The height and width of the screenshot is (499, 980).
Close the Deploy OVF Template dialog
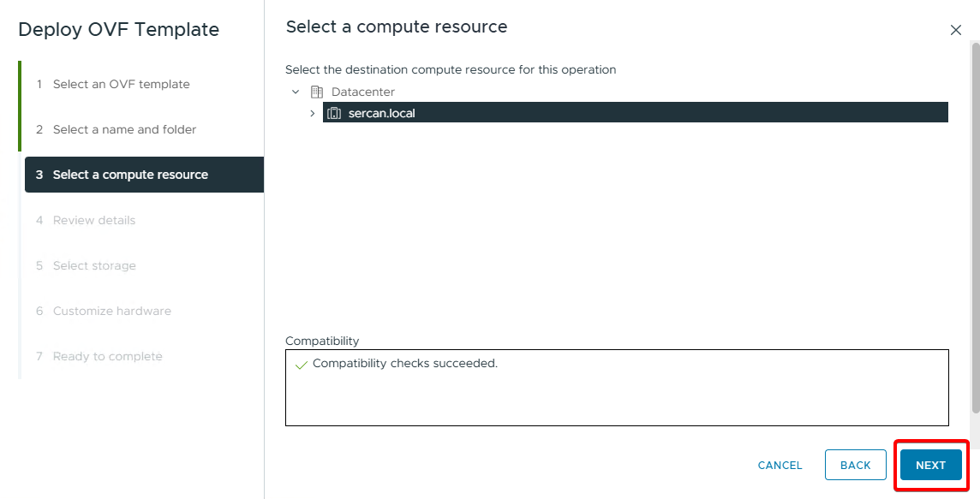click(x=956, y=30)
